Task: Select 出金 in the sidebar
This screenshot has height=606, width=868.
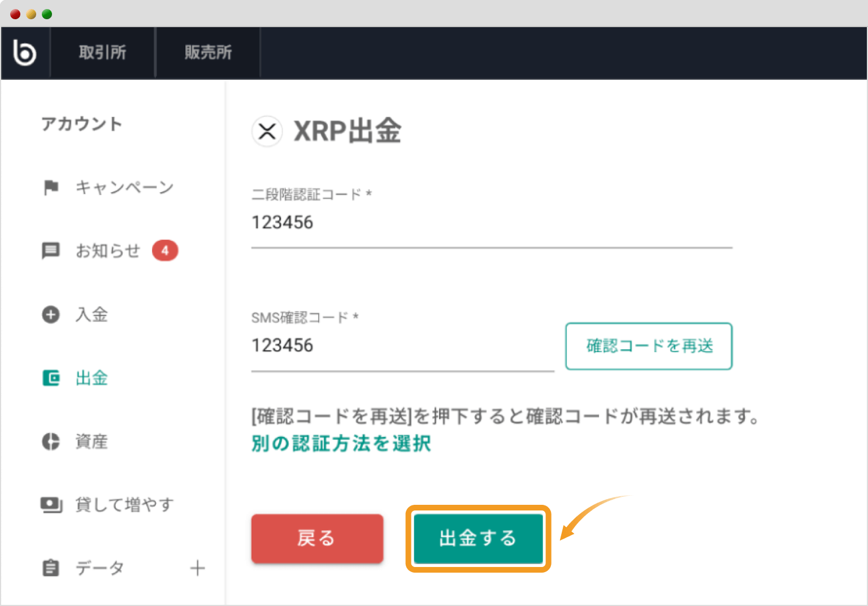Action: click(x=92, y=378)
